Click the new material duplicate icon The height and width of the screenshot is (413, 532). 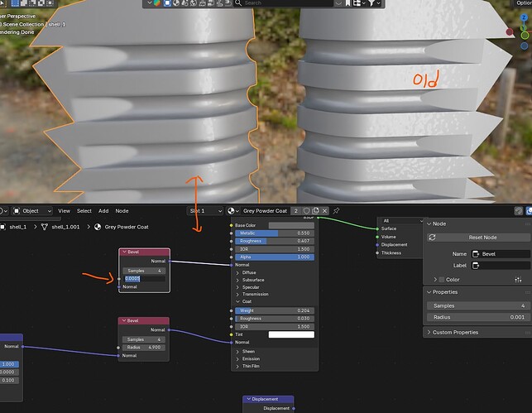(315, 211)
